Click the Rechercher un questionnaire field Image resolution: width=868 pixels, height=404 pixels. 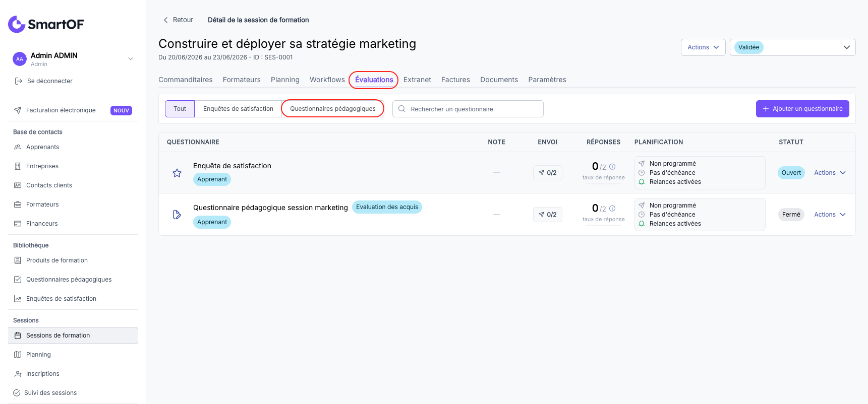tap(468, 109)
